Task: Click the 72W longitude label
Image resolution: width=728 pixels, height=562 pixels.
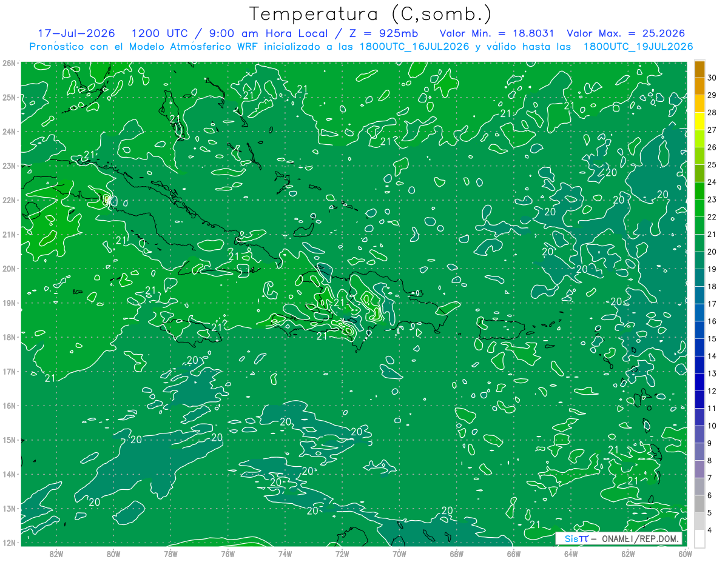Action: click(x=342, y=554)
